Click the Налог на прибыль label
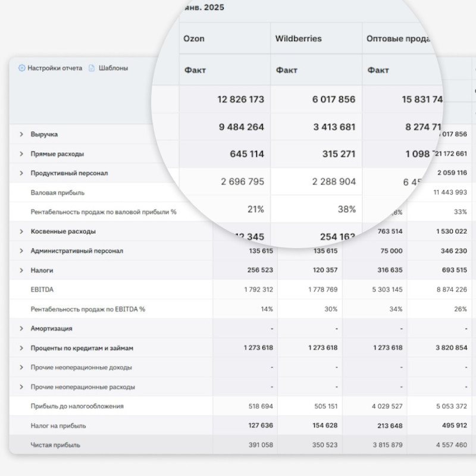476x476 pixels. (58, 425)
